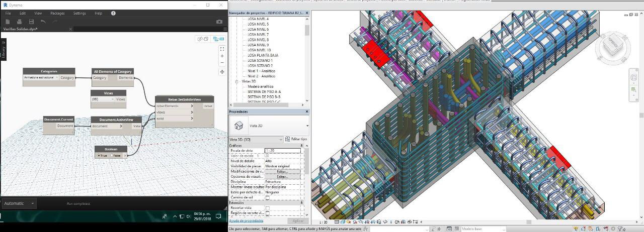Click the Revit ViewCube
Screen dimensions: 644x232
[612, 45]
